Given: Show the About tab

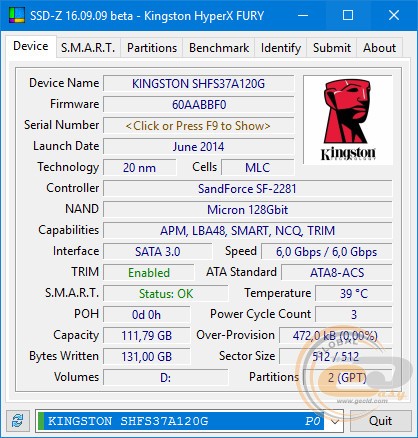Looking at the screenshot, I should pyautogui.click(x=380, y=48).
